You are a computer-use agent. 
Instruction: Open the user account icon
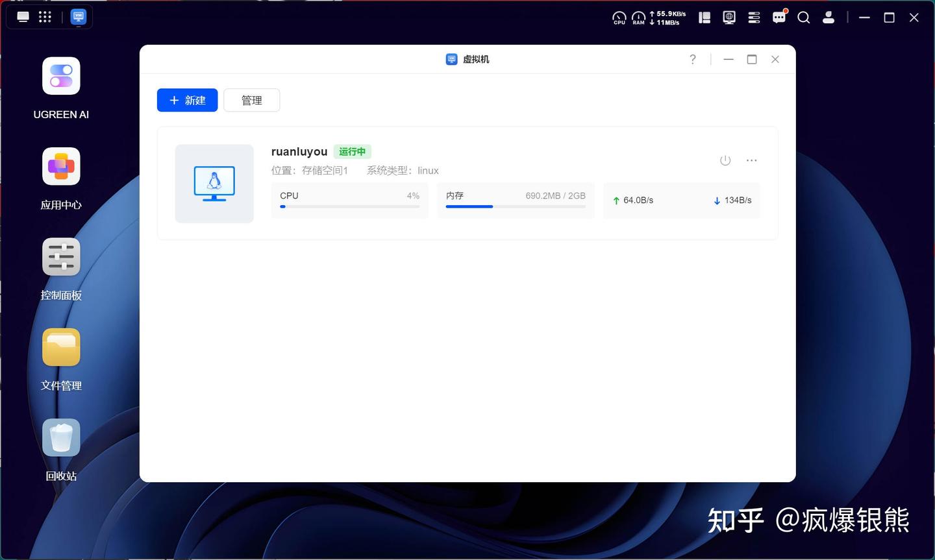tap(829, 18)
